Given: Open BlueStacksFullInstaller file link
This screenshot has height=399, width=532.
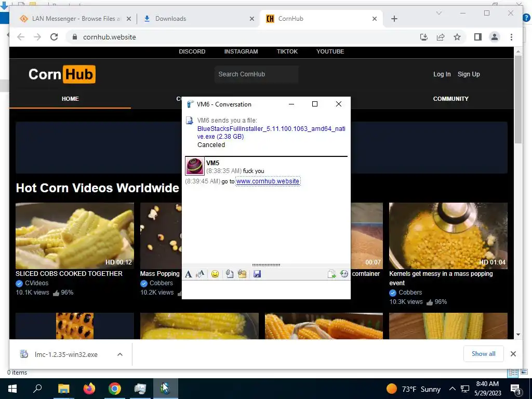Looking at the screenshot, I should point(271,132).
